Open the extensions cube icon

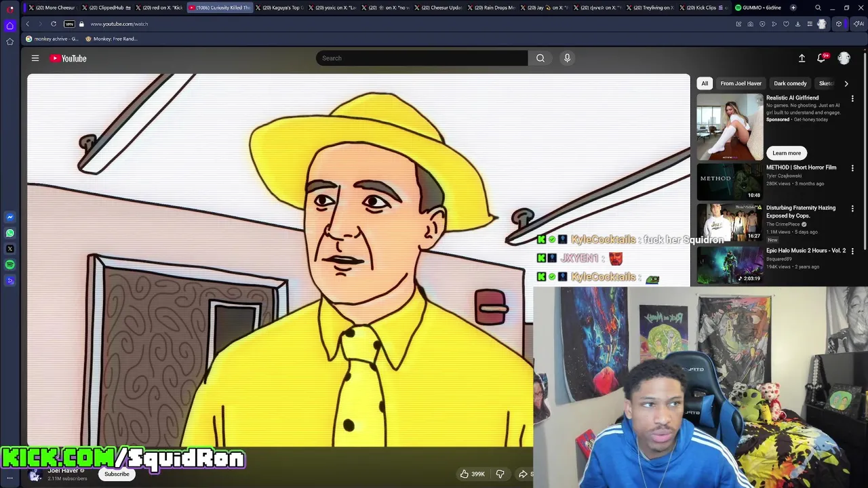tap(839, 24)
